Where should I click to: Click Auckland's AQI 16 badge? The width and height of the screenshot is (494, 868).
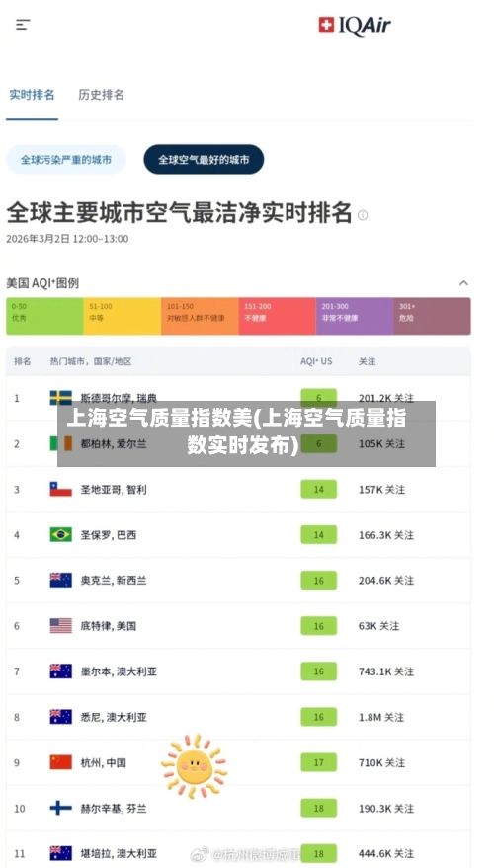point(318,580)
